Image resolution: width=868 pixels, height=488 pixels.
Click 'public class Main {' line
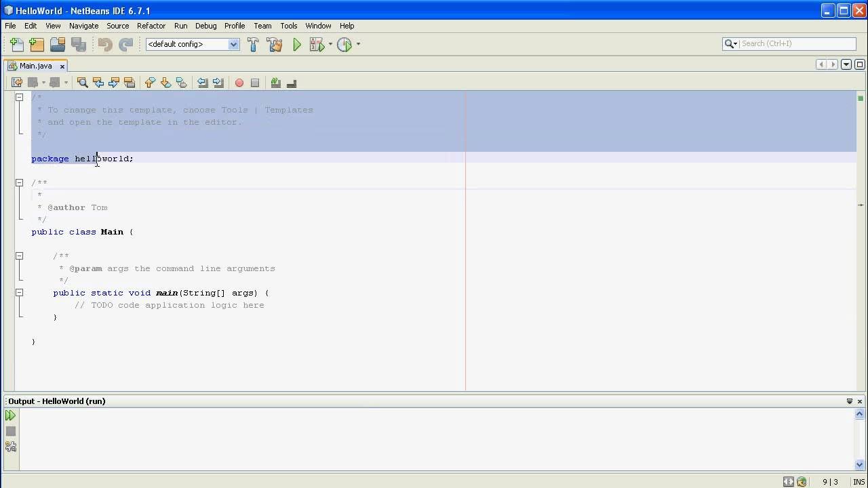coord(83,232)
